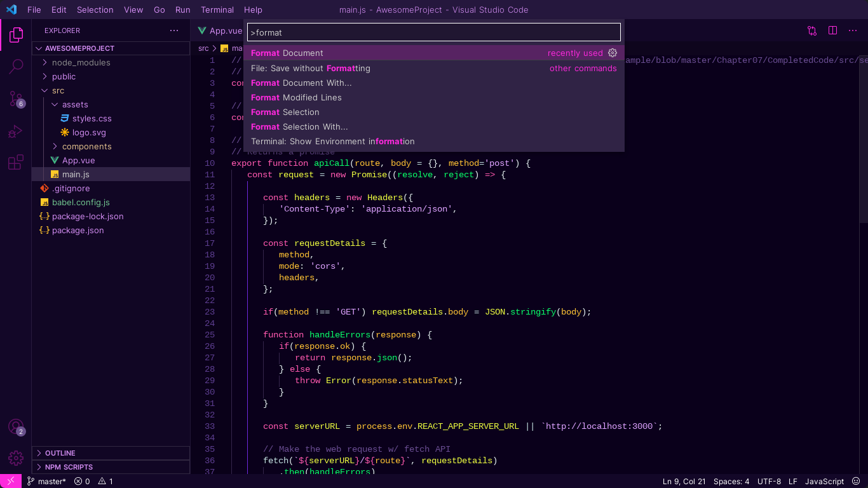Open Explorer's more actions ellipsis
868x488 pixels.
(174, 30)
